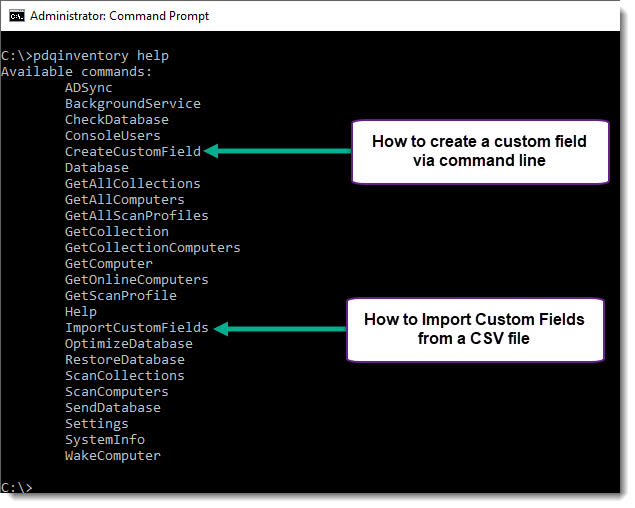Viewport: 635px width, 508px height.
Task: Click the WakeComputer command text
Action: 113,456
